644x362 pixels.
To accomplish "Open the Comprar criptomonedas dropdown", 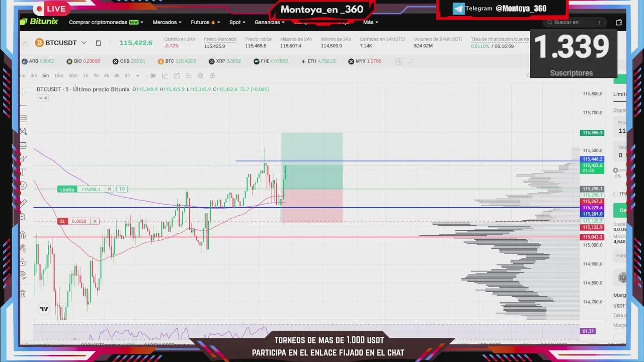I will (106, 22).
